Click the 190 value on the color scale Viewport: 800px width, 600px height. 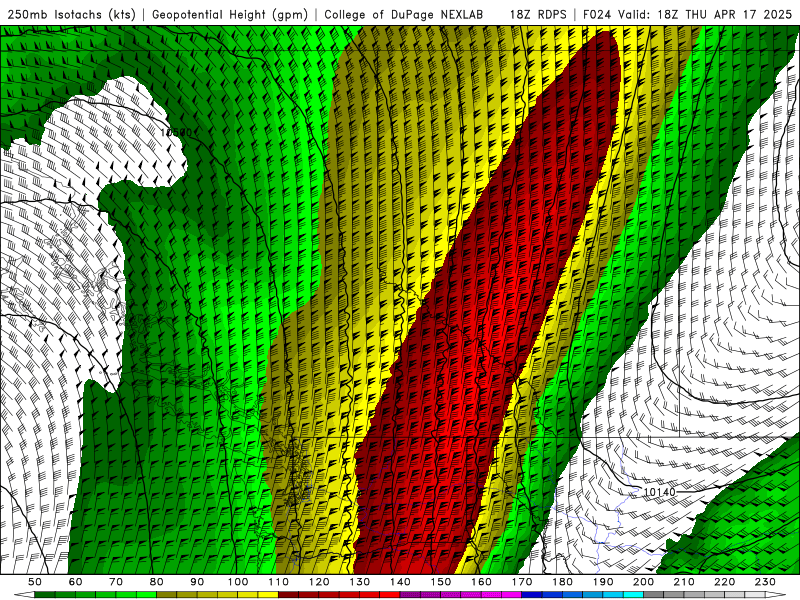point(603,582)
